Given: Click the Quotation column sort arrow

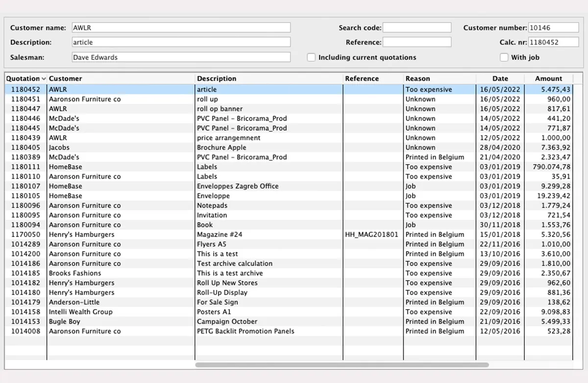Looking at the screenshot, I should (x=44, y=79).
